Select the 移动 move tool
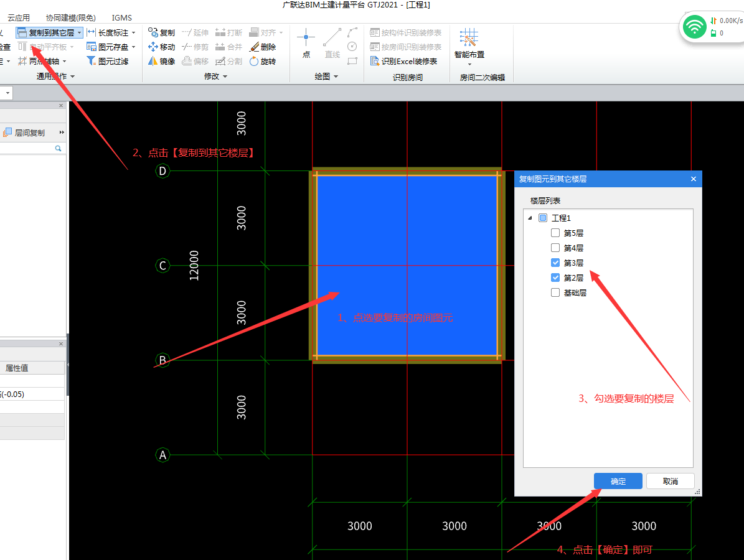The image size is (744, 560). [x=161, y=47]
